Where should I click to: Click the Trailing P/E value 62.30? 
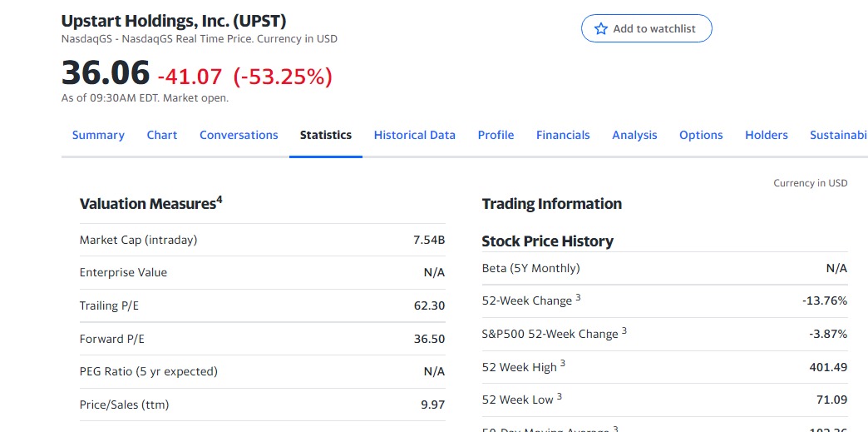(x=429, y=305)
